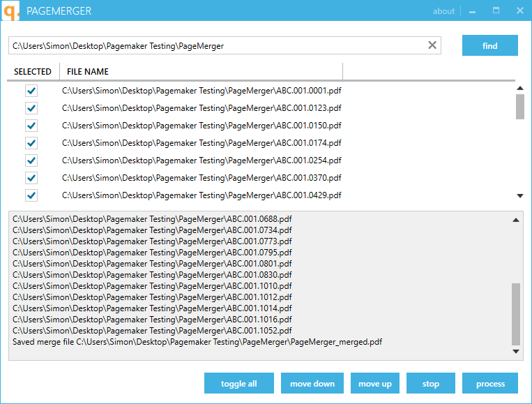Viewport: 532px width, 404px height.
Task: Select file row ABC.001.0370.pdf
Action: pos(202,178)
